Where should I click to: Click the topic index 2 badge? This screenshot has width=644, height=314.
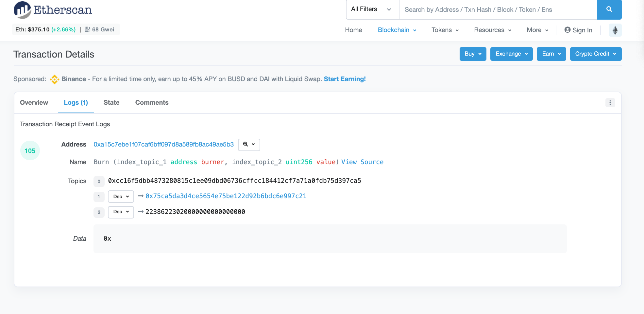pos(99,212)
